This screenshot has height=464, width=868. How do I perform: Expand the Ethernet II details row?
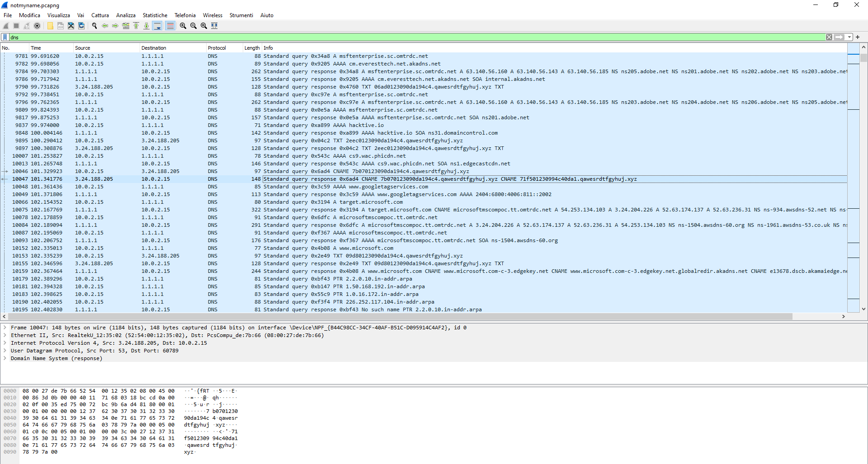[x=5, y=335]
